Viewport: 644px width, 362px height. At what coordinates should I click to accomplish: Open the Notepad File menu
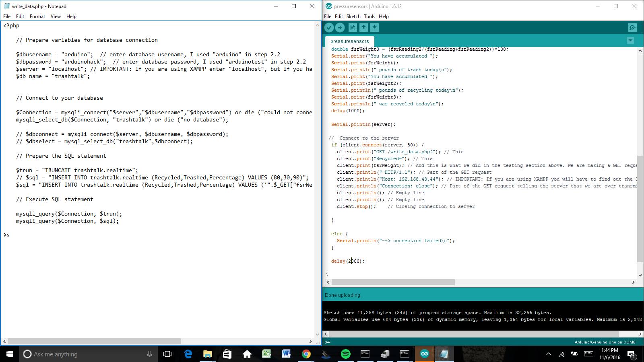click(x=7, y=16)
